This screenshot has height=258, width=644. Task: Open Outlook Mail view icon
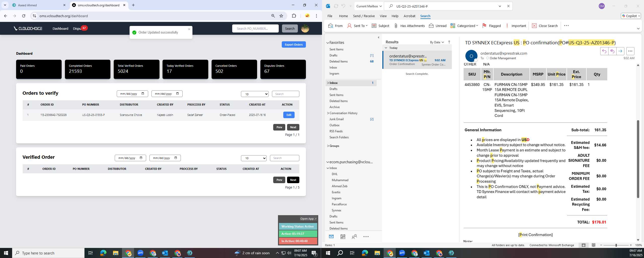tap(331, 237)
